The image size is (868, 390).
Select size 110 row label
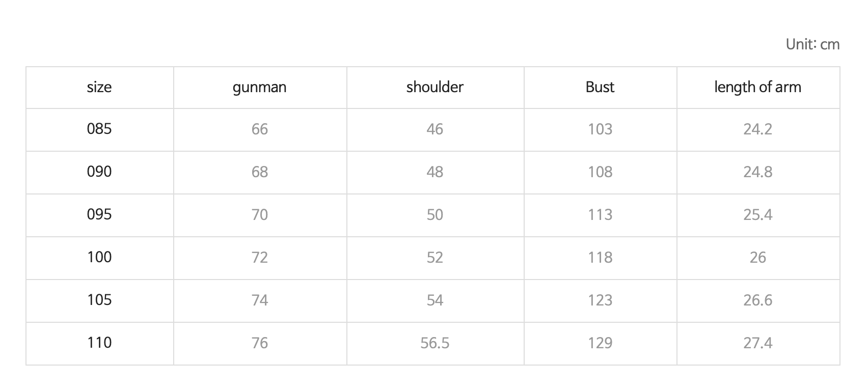99,343
